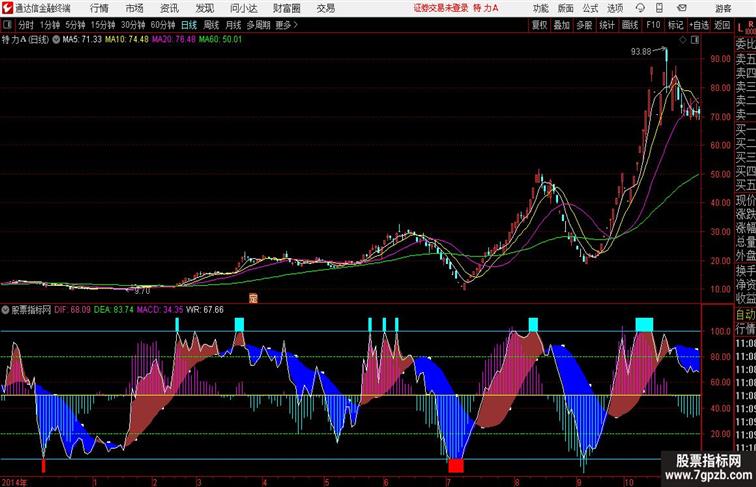Open the 选项 menu

[x=615, y=8]
